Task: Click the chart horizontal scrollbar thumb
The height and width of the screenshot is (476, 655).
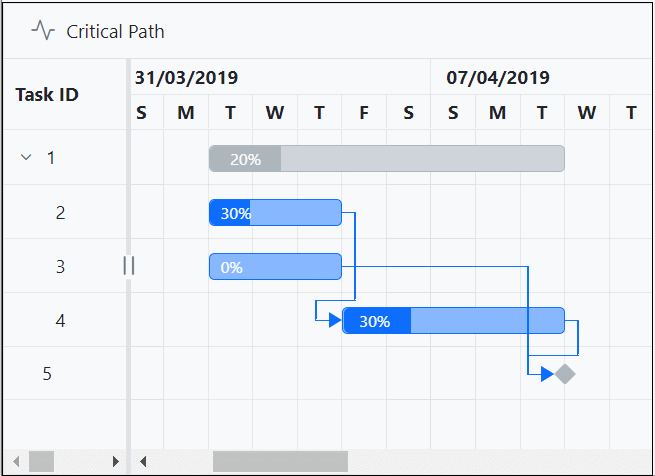Action: [x=280, y=461]
